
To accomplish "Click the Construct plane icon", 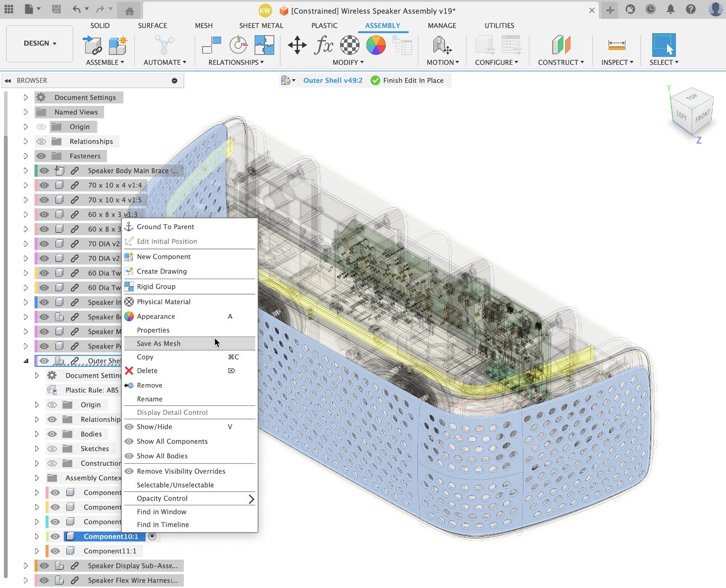I will [561, 45].
